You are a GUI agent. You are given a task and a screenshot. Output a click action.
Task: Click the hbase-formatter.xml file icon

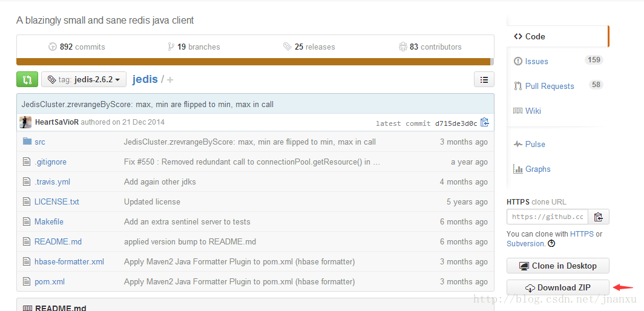point(27,261)
